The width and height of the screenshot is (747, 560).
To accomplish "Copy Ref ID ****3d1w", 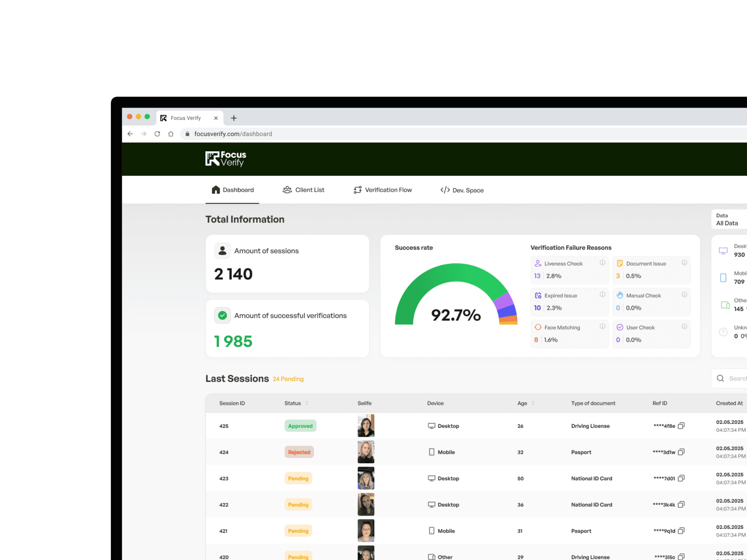I will (x=681, y=452).
